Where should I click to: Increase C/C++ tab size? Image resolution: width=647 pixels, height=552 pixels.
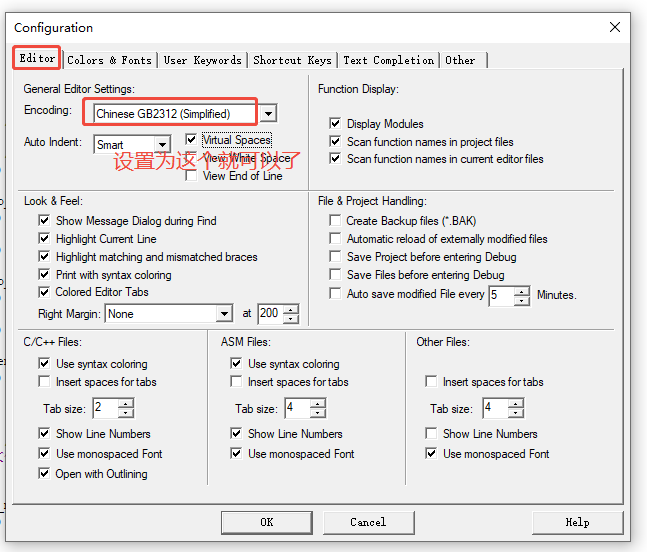pyautogui.click(x=126, y=403)
